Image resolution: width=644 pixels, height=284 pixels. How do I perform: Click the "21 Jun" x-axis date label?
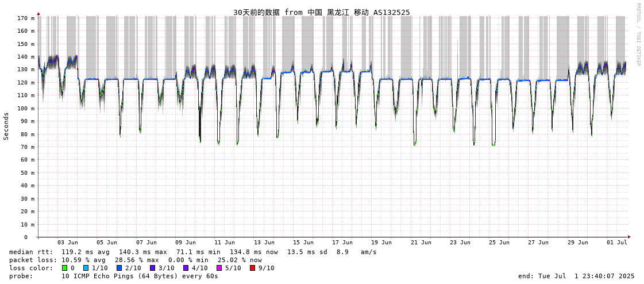pos(421,243)
